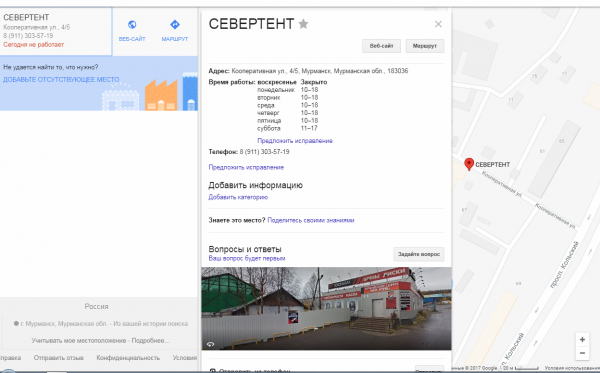This screenshot has height=373, width=600.
Task: Open Конфиденциальность footer link
Action: click(128, 358)
